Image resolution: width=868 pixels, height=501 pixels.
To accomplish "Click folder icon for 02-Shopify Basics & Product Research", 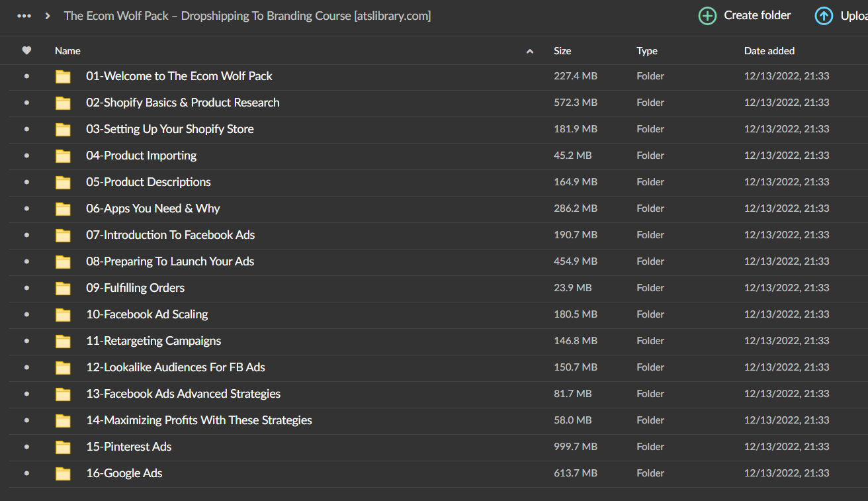I will click(x=63, y=103).
